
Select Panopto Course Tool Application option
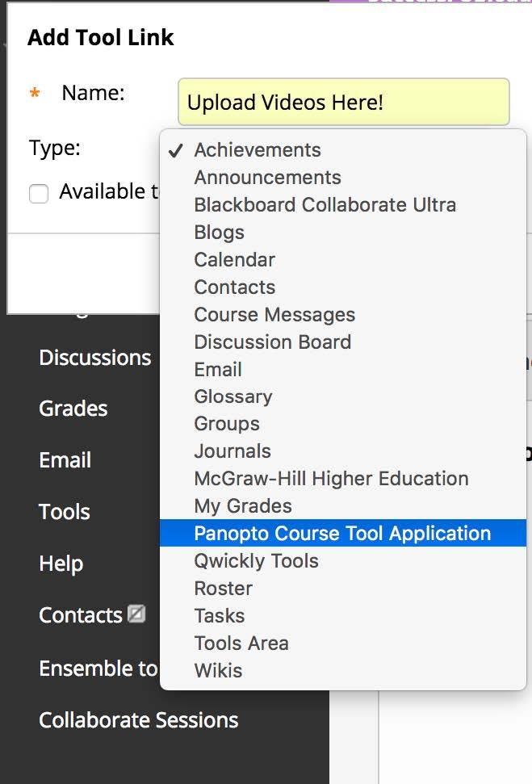click(342, 533)
